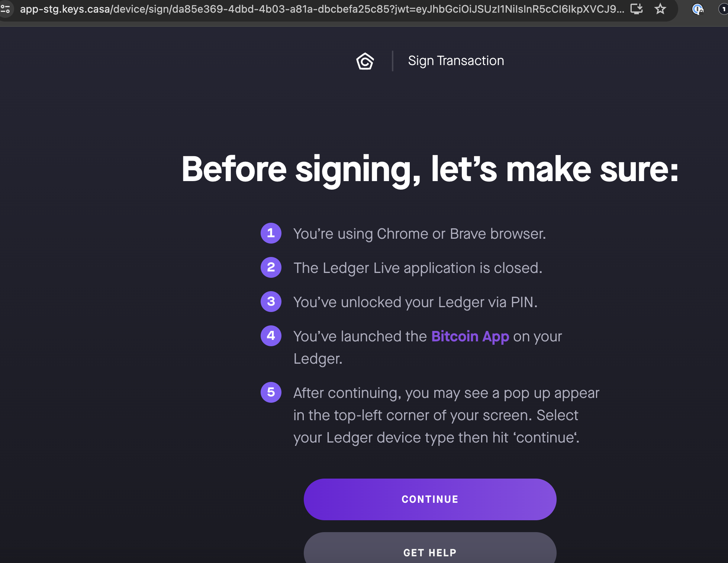728x563 pixels.
Task: Click the Sign Transaction page title
Action: pos(456,60)
